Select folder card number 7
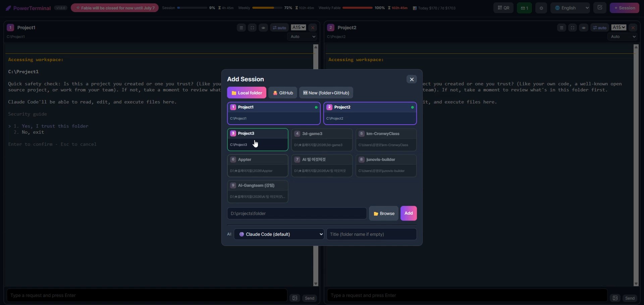Screen dimensions: 644x305 pyautogui.click(x=322, y=166)
